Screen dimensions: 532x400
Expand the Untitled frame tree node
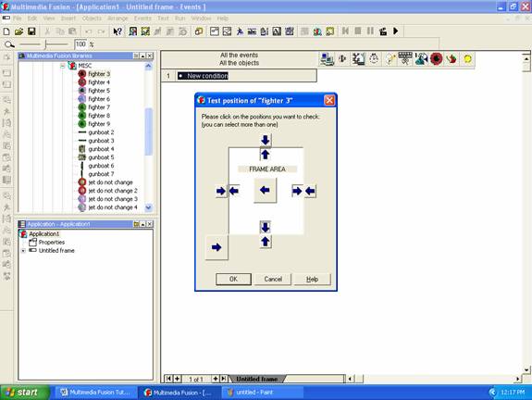click(x=23, y=251)
